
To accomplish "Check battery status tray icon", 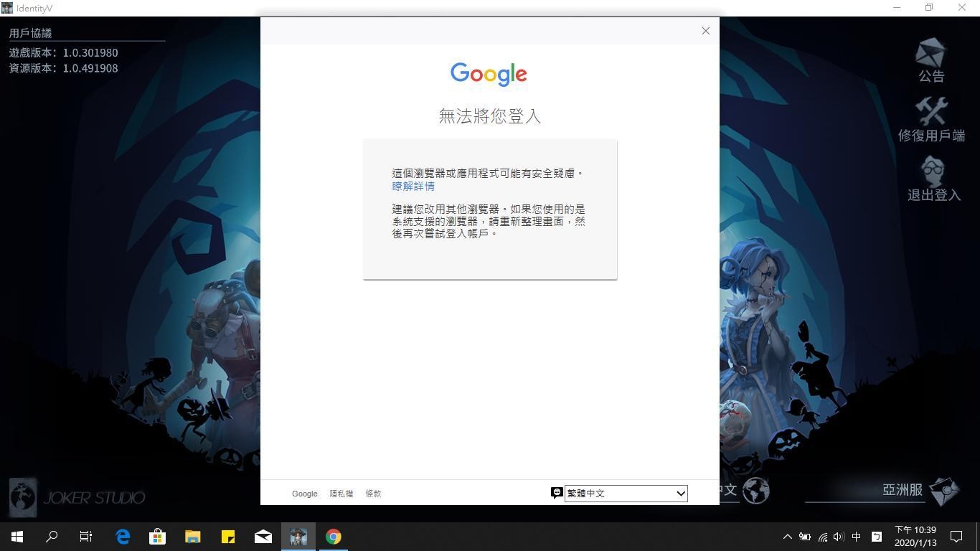I will click(x=805, y=537).
